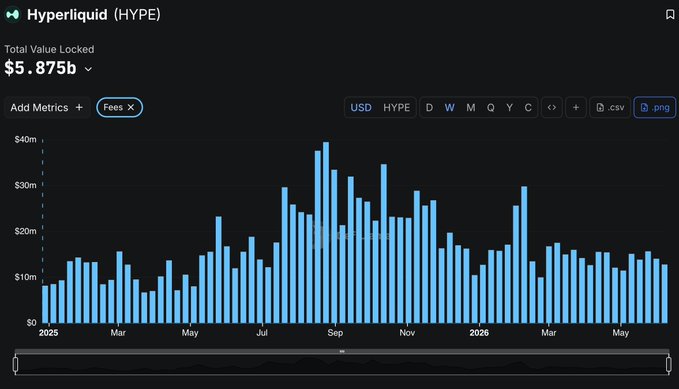Select the monthly M interval
The image size is (679, 389).
471,107
